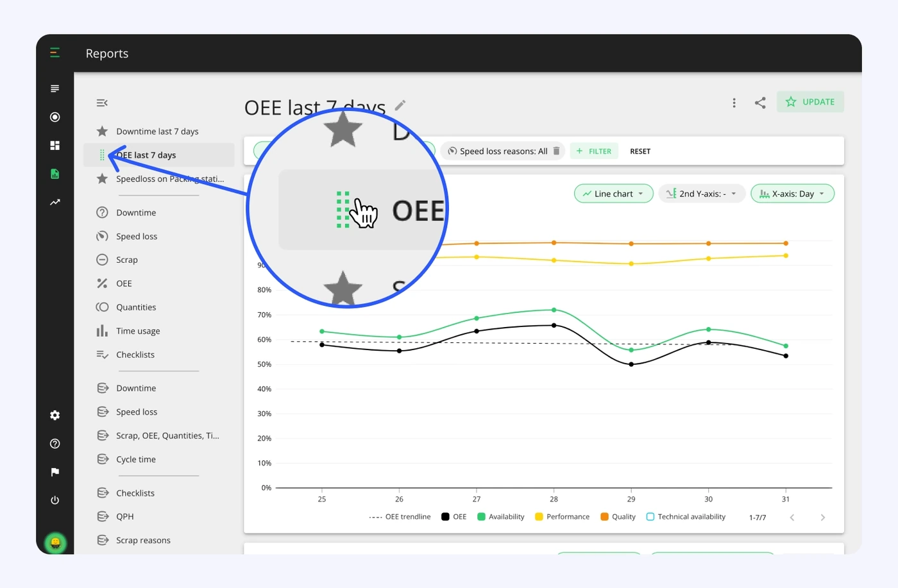Toggle Technical availability legend checkbox
The width and height of the screenshot is (898, 588).
[x=650, y=517]
